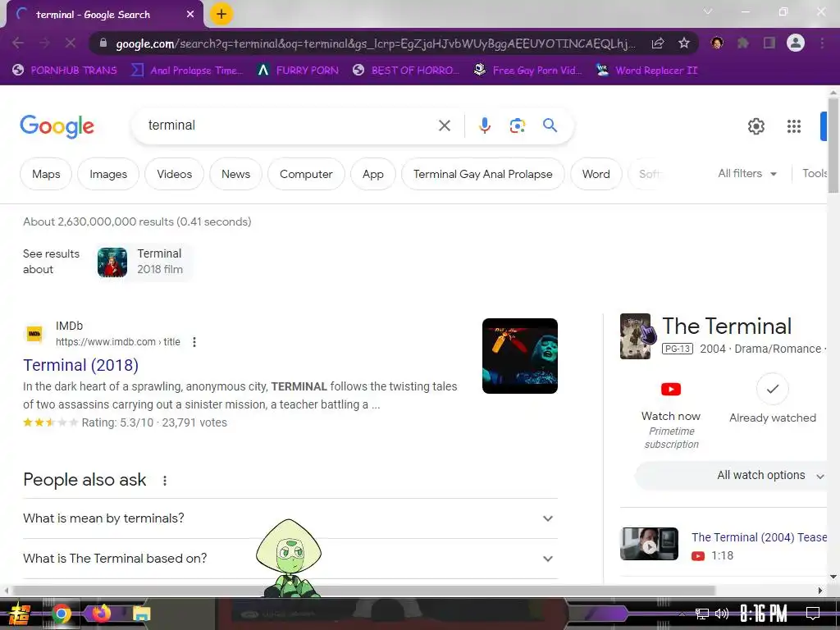Open Google quick settings gear
The width and height of the screenshot is (840, 630).
(756, 126)
